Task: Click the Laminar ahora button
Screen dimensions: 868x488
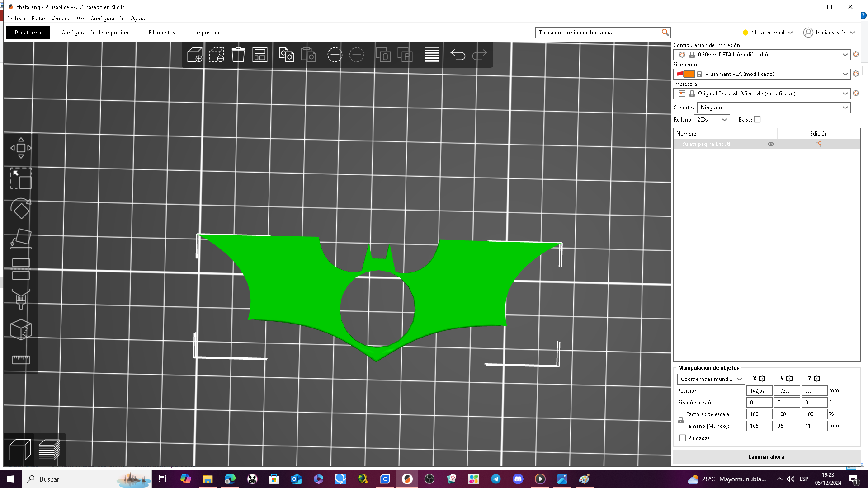Action: pyautogui.click(x=766, y=457)
